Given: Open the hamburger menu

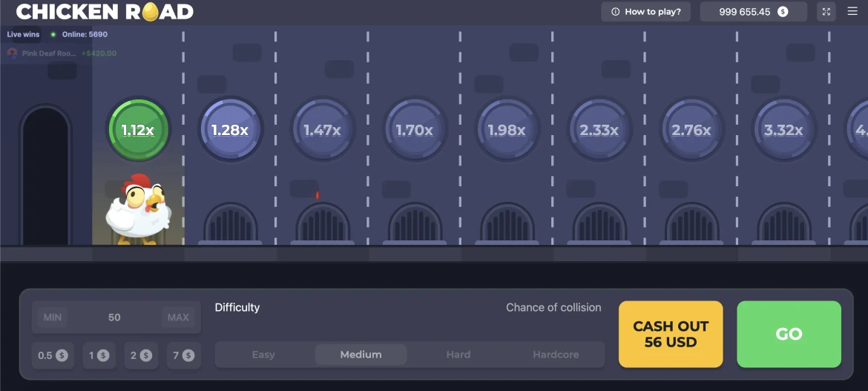Looking at the screenshot, I should pos(852,11).
